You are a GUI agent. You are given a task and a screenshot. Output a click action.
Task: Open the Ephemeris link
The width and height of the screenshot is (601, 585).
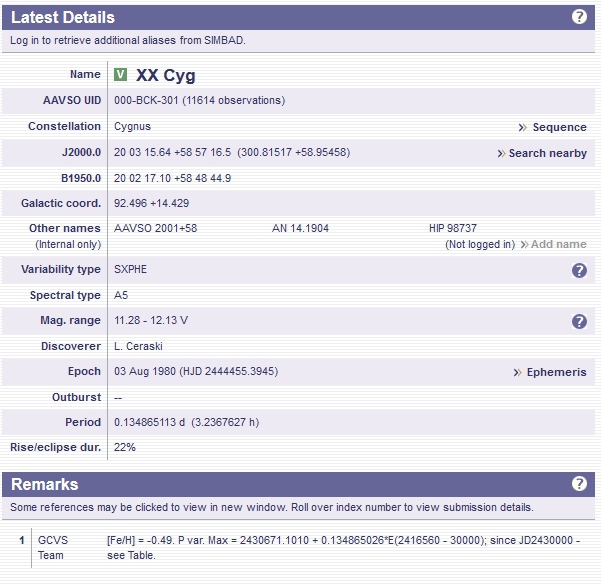(x=550, y=372)
